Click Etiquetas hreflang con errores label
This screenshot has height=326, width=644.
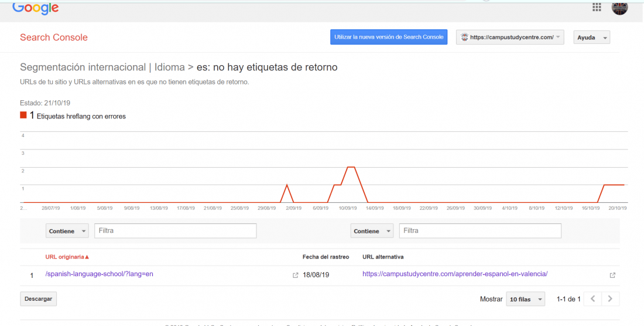click(81, 116)
